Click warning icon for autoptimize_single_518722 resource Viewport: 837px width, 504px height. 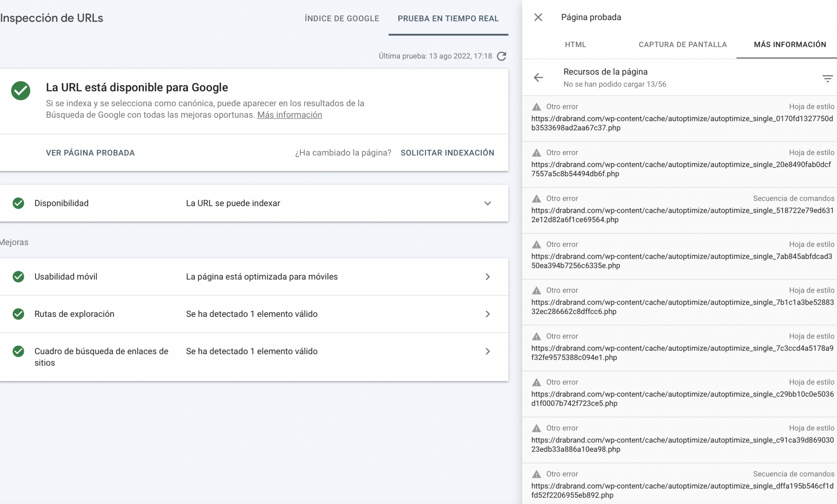(x=537, y=198)
